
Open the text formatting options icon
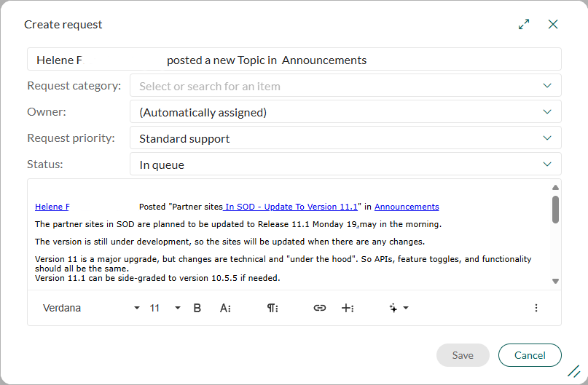point(225,308)
